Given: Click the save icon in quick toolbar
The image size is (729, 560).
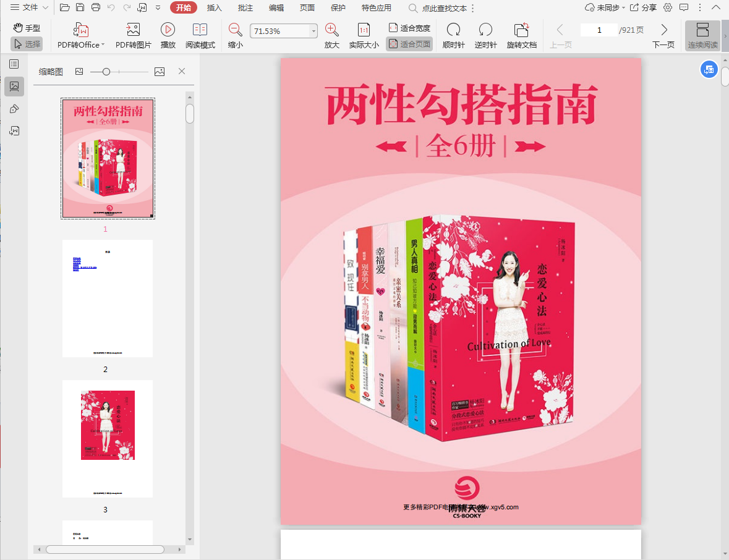Looking at the screenshot, I should pos(80,7).
